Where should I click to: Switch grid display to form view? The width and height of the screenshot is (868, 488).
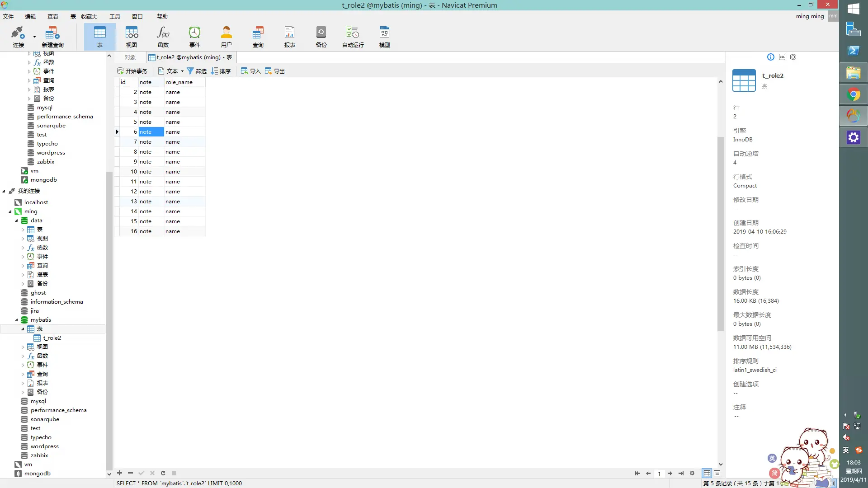[x=717, y=473]
